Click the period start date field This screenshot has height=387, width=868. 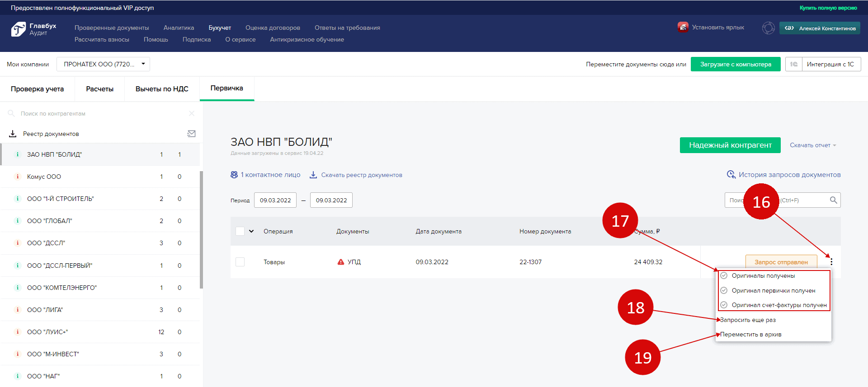pyautogui.click(x=275, y=200)
